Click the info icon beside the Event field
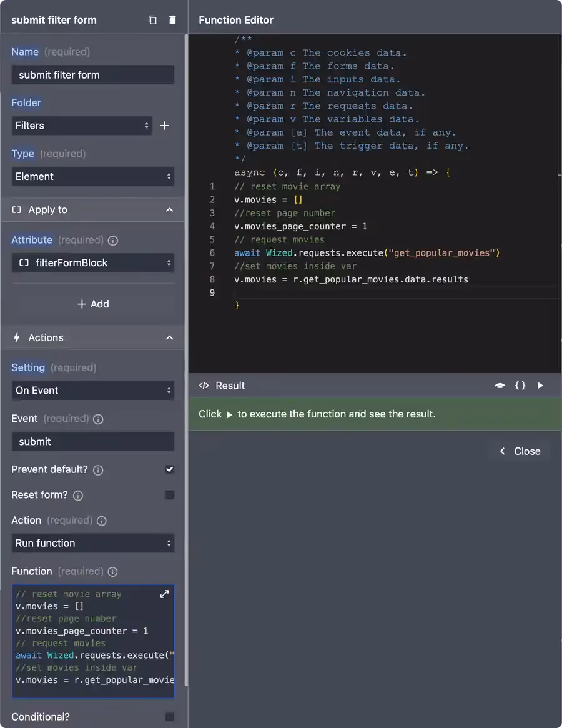The width and height of the screenshot is (562, 728). pos(98,419)
